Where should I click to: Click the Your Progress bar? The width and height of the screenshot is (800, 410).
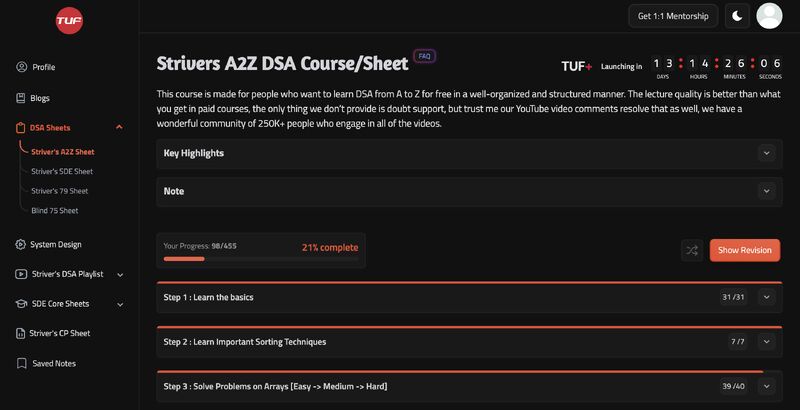(260, 258)
